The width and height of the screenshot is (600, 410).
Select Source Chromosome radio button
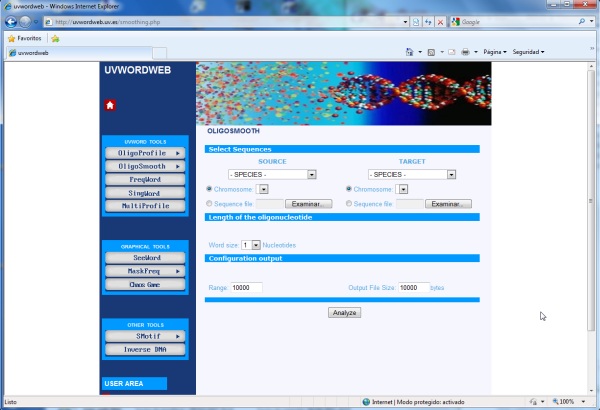point(209,188)
